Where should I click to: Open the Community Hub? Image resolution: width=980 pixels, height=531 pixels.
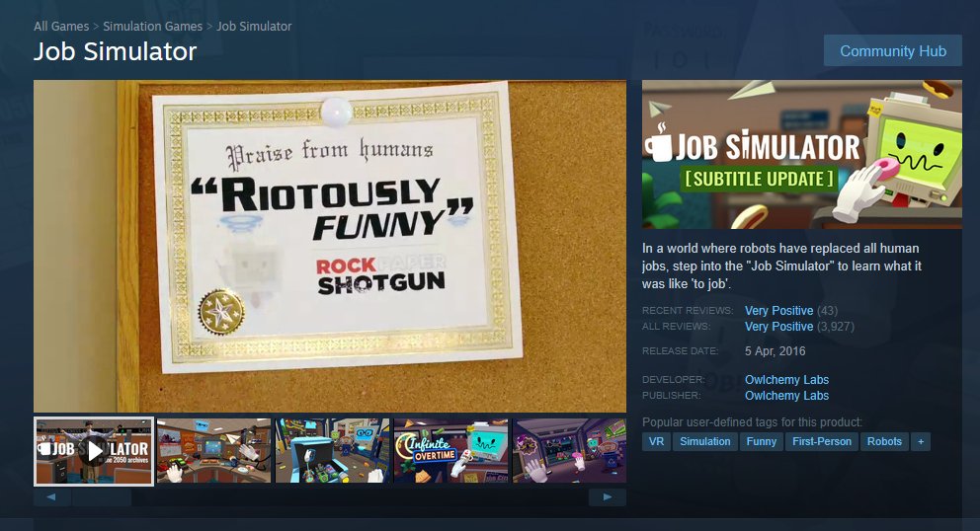tap(892, 50)
